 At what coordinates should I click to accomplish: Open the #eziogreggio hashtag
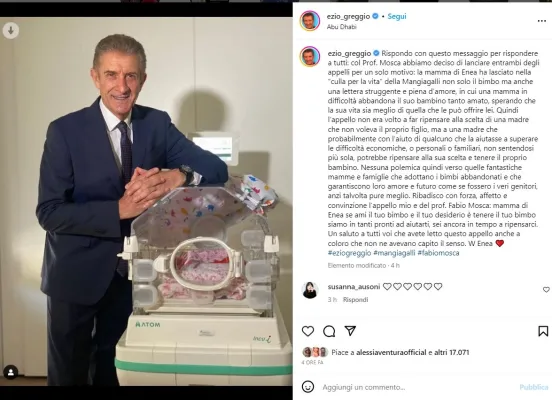(349, 253)
